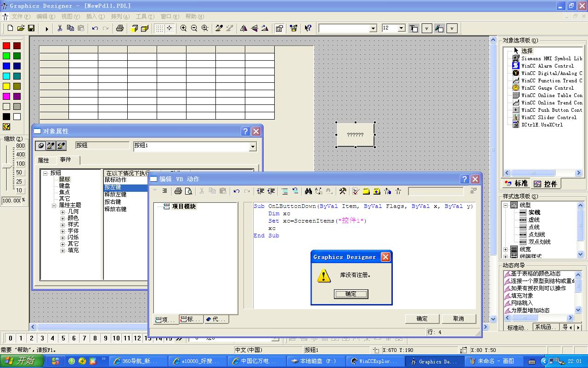Toggle visibility of layer 7

[x=85, y=338]
